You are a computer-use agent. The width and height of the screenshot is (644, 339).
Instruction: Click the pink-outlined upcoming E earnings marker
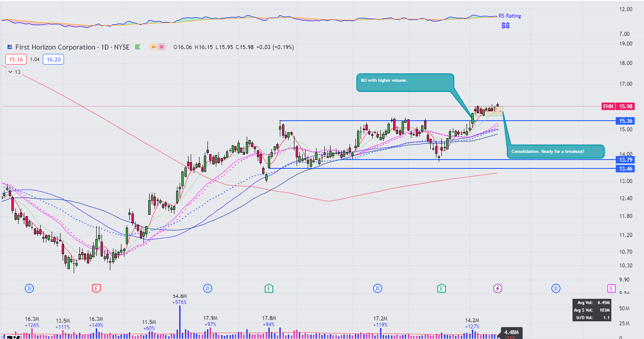tap(611, 289)
